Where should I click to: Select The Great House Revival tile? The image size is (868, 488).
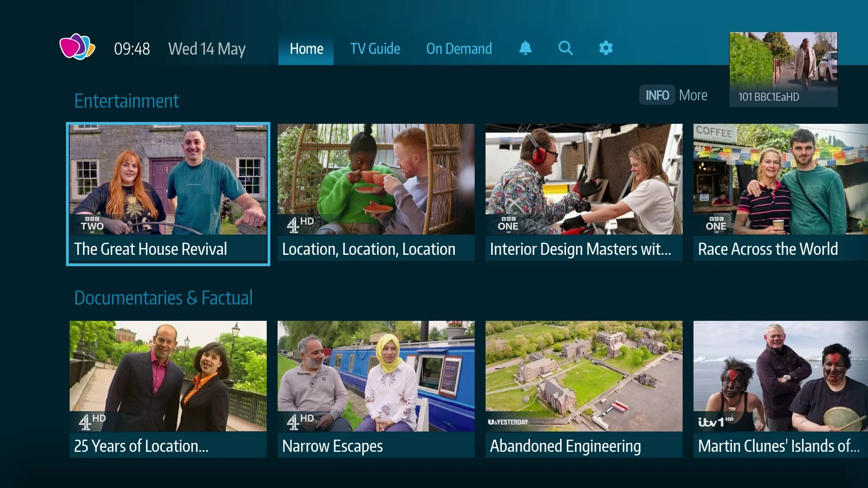[x=168, y=194]
